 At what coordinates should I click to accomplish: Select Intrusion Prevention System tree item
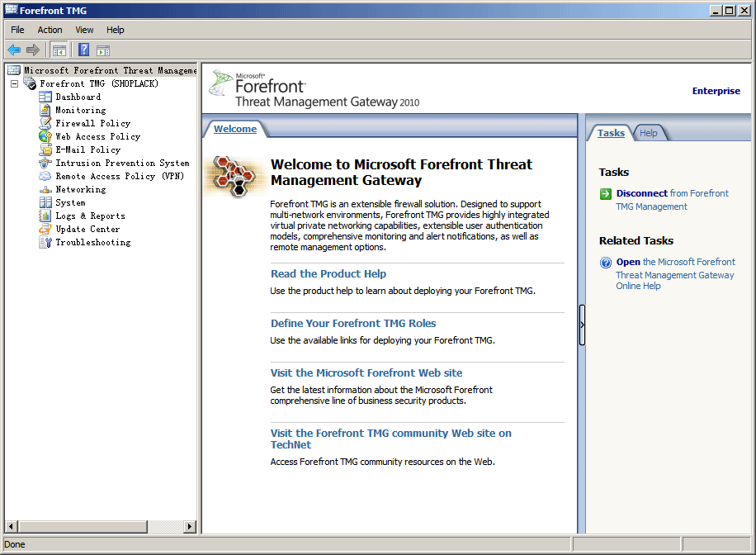[x=122, y=164]
